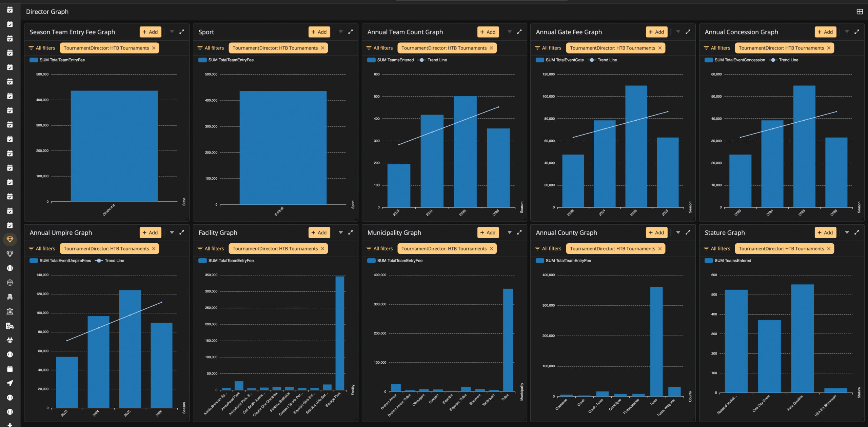
Task: Expand Facility Graph to fullscreen
Action: pyautogui.click(x=351, y=232)
